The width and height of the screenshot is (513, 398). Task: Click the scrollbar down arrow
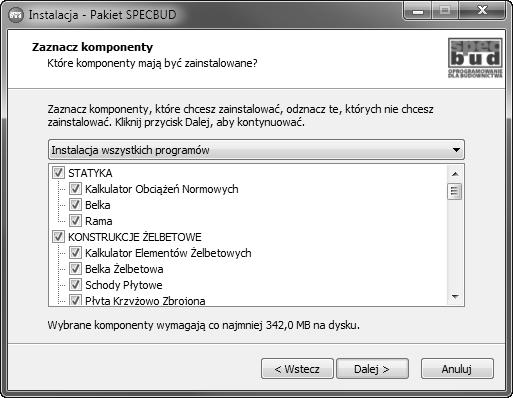455,296
